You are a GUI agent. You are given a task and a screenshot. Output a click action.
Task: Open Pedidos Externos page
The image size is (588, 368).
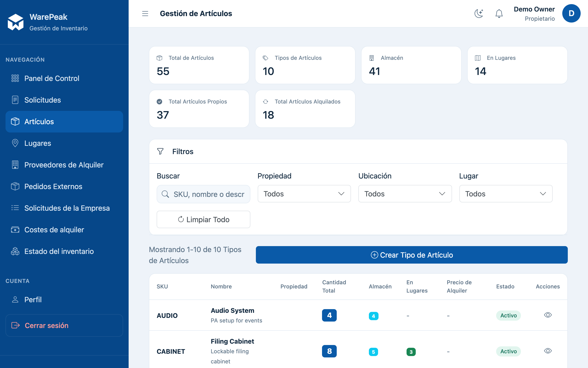(64, 187)
